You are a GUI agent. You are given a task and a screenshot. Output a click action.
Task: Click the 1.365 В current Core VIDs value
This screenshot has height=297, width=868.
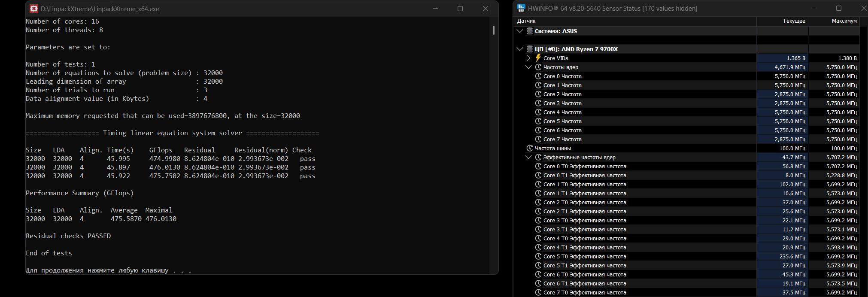point(796,58)
